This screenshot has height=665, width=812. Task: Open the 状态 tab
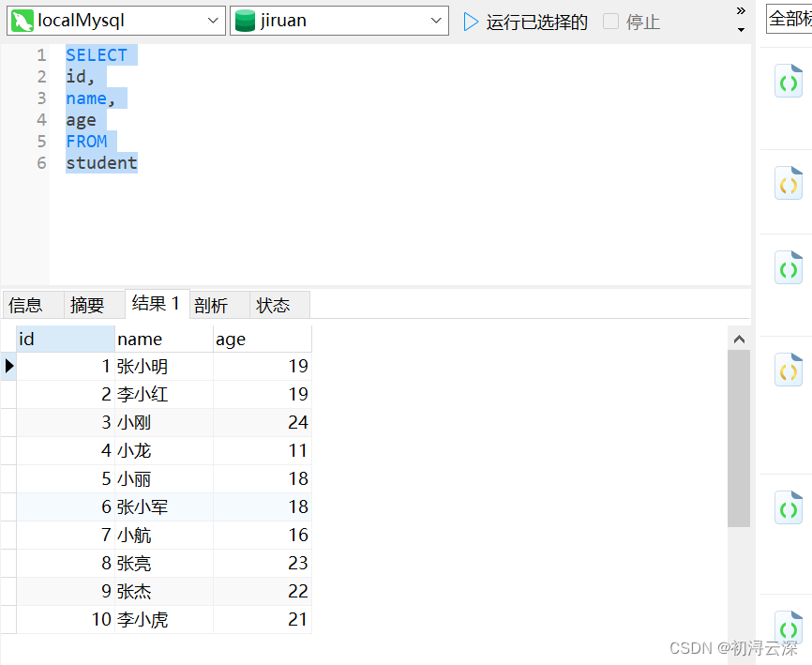pos(279,305)
